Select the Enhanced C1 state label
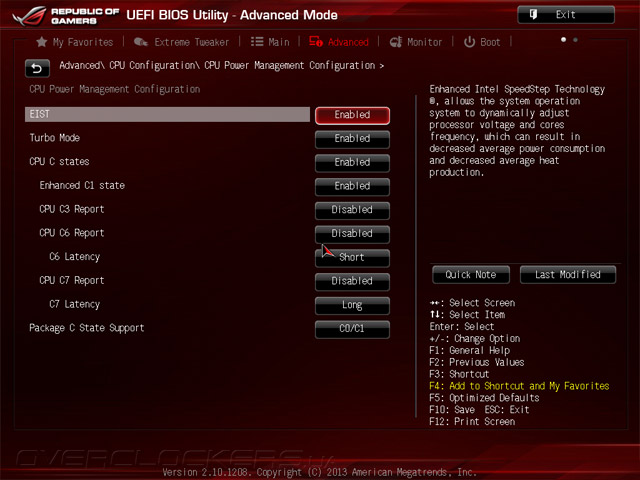 (82, 185)
